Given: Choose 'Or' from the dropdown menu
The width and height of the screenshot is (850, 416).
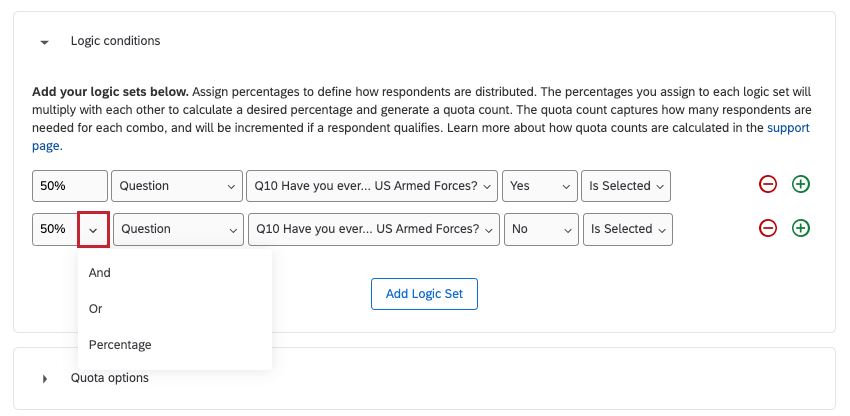Looking at the screenshot, I should pyautogui.click(x=96, y=309).
